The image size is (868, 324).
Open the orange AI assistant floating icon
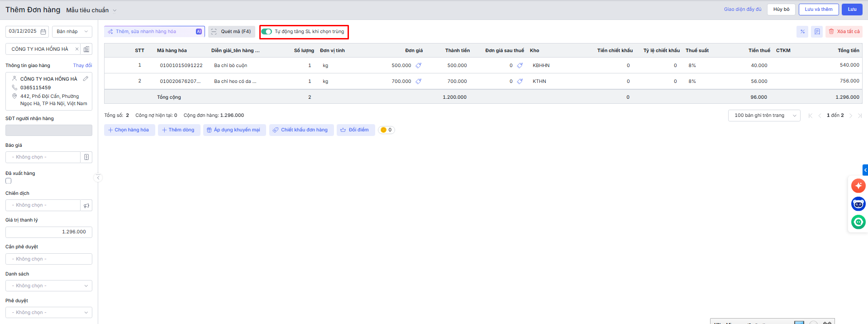tap(858, 186)
